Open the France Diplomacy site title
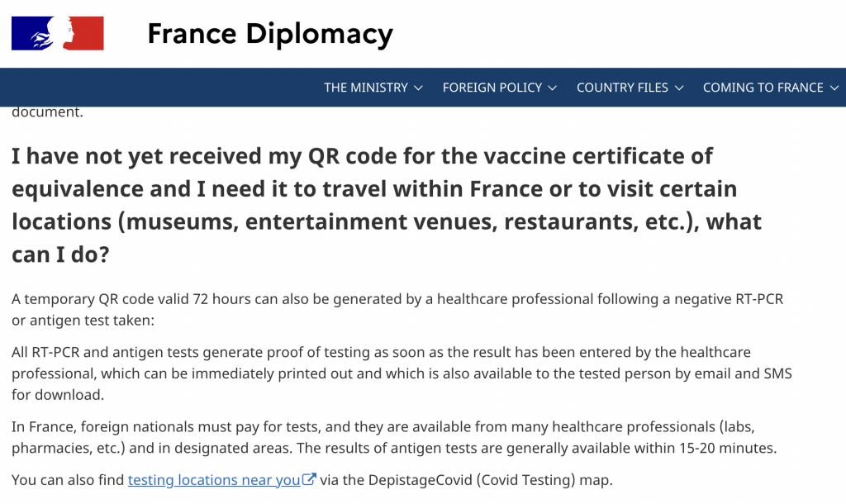 pyautogui.click(x=269, y=34)
